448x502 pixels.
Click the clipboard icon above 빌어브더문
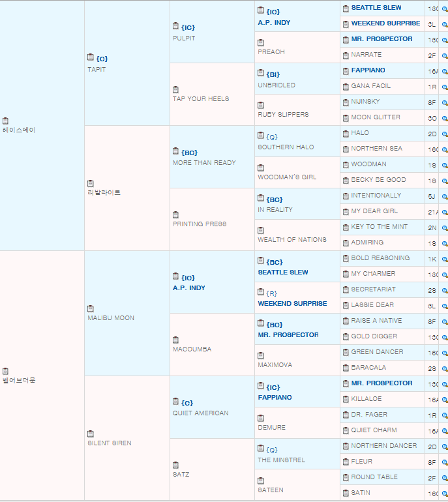(5, 372)
